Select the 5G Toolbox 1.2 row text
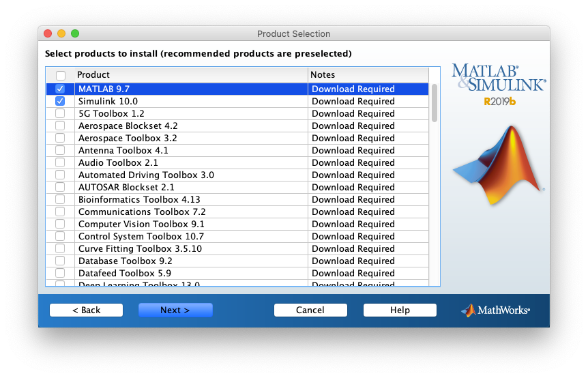Image resolution: width=588 pixels, height=378 pixels. (x=111, y=113)
